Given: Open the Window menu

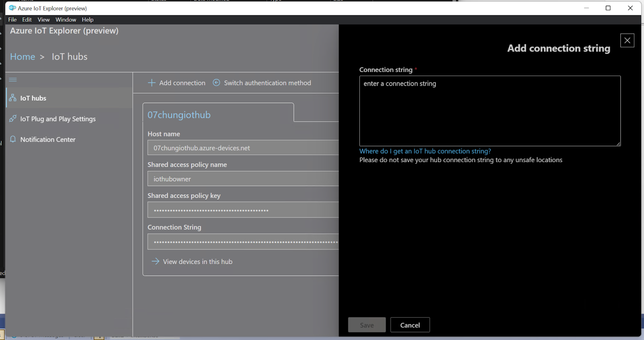Looking at the screenshot, I should [x=66, y=20].
